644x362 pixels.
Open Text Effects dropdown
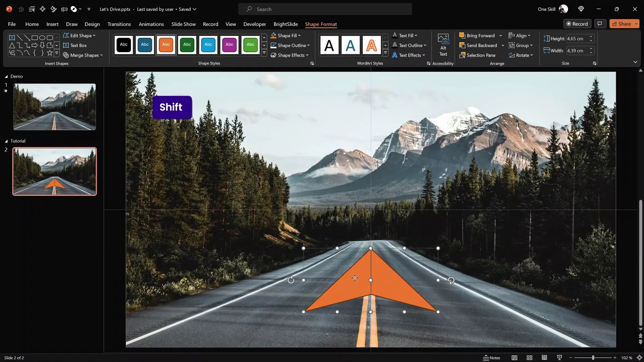click(409, 55)
